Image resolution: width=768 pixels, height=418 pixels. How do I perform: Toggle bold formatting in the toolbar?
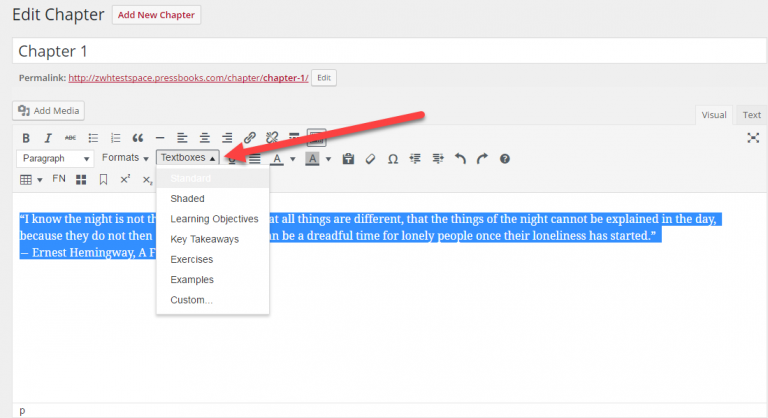[x=26, y=138]
